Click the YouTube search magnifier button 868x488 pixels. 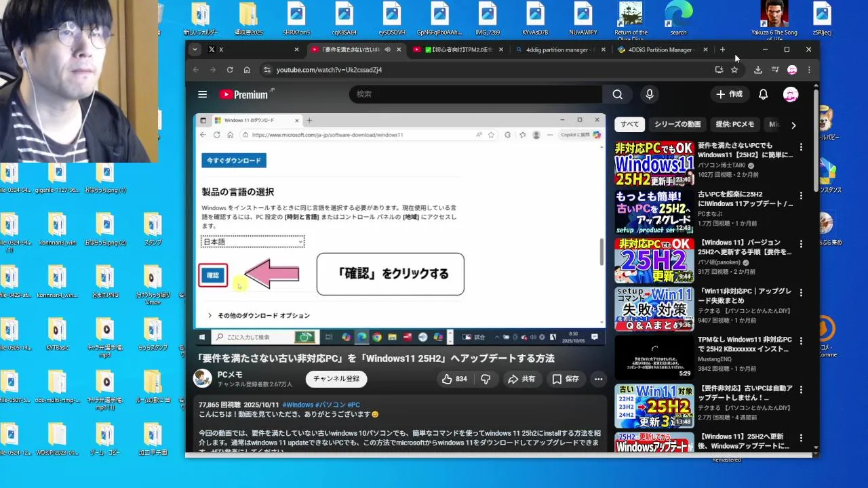617,94
